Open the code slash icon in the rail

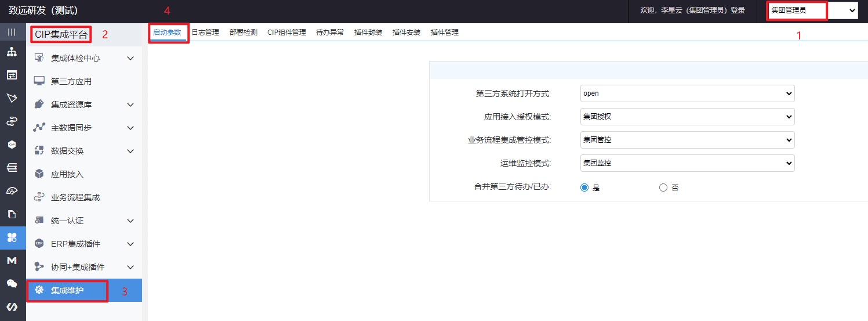tap(12, 307)
